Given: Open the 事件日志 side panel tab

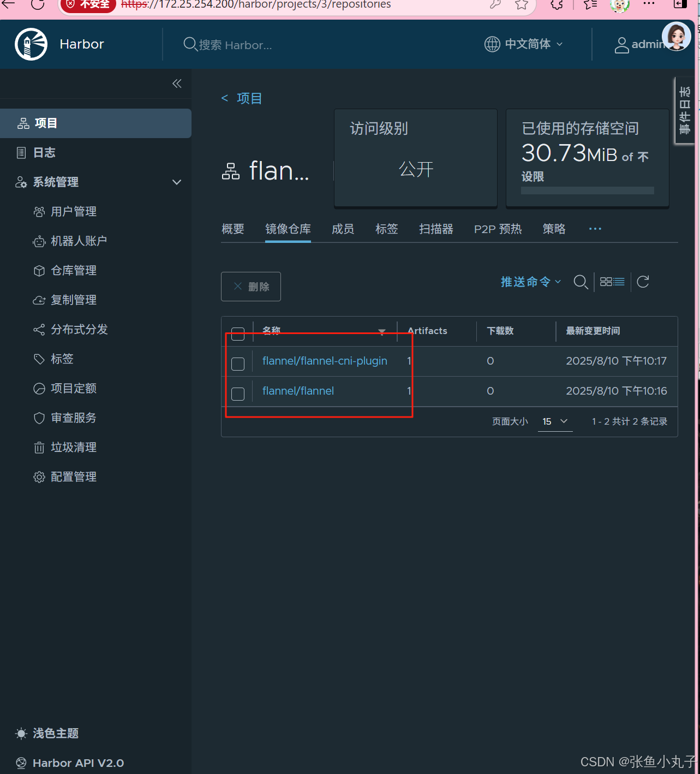Looking at the screenshot, I should tap(685, 110).
